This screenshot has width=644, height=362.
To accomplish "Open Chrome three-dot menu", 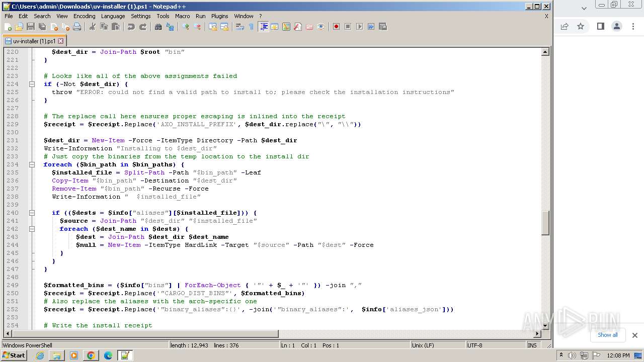I will 633,26.
